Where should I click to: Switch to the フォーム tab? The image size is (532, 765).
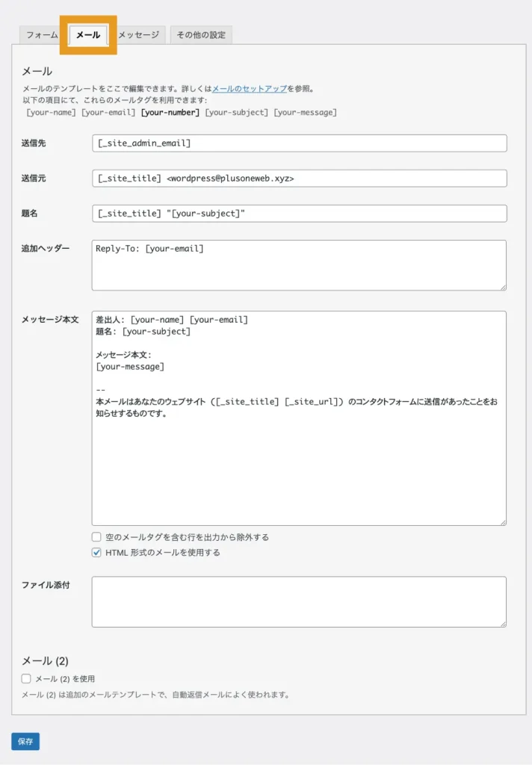click(42, 35)
